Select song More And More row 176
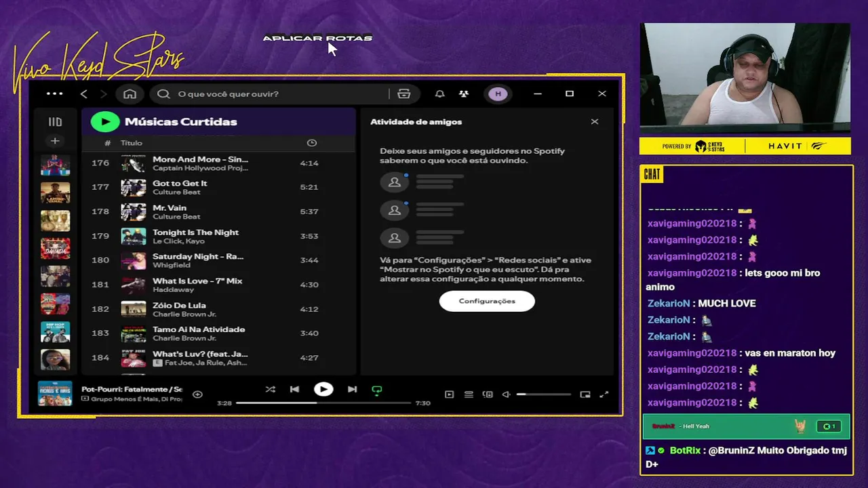 (218, 163)
